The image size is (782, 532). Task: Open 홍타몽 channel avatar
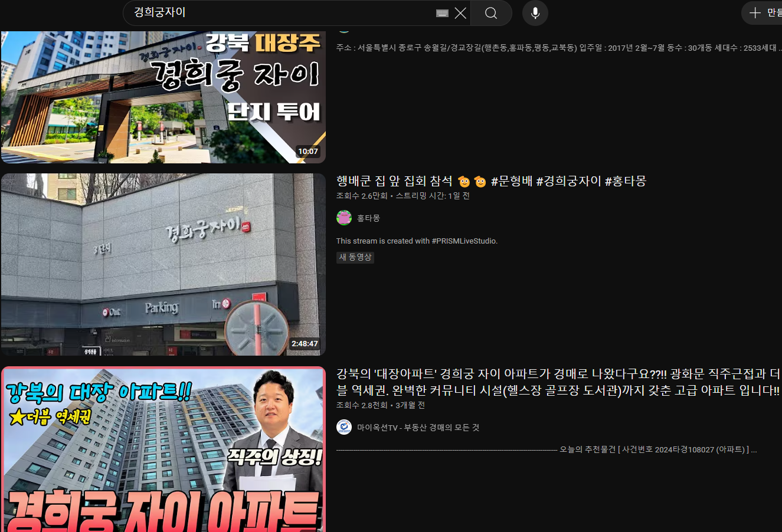(x=344, y=218)
